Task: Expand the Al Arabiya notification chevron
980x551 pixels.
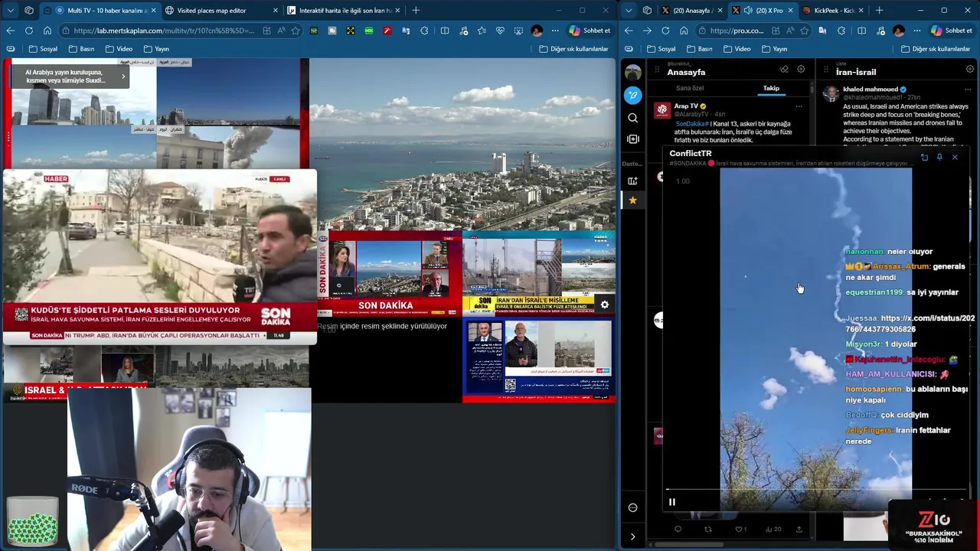Action: coord(123,77)
